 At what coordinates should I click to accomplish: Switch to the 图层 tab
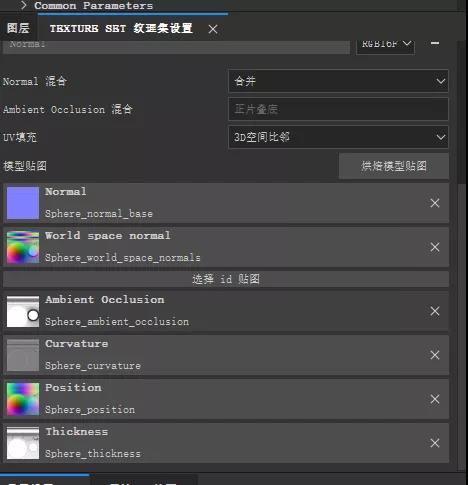click(18, 28)
